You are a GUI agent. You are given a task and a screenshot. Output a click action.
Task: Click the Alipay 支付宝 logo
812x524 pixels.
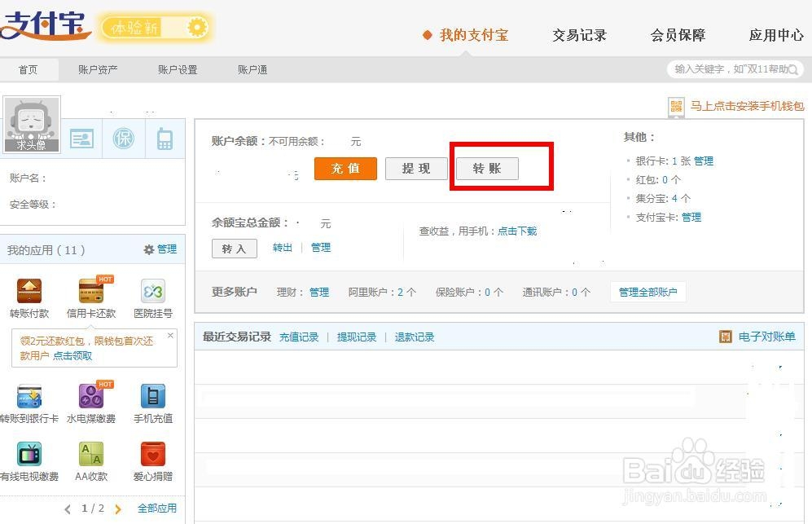(x=46, y=26)
